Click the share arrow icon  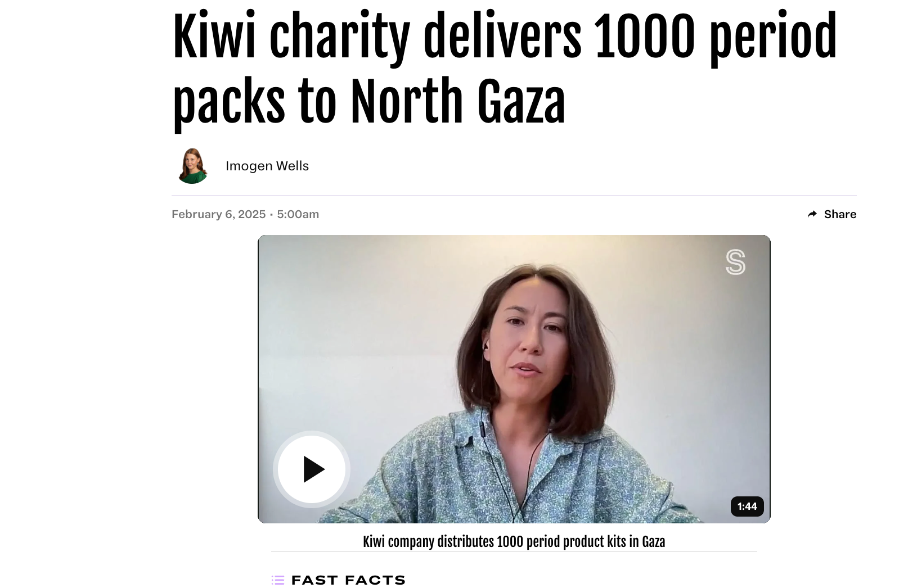pyautogui.click(x=812, y=214)
